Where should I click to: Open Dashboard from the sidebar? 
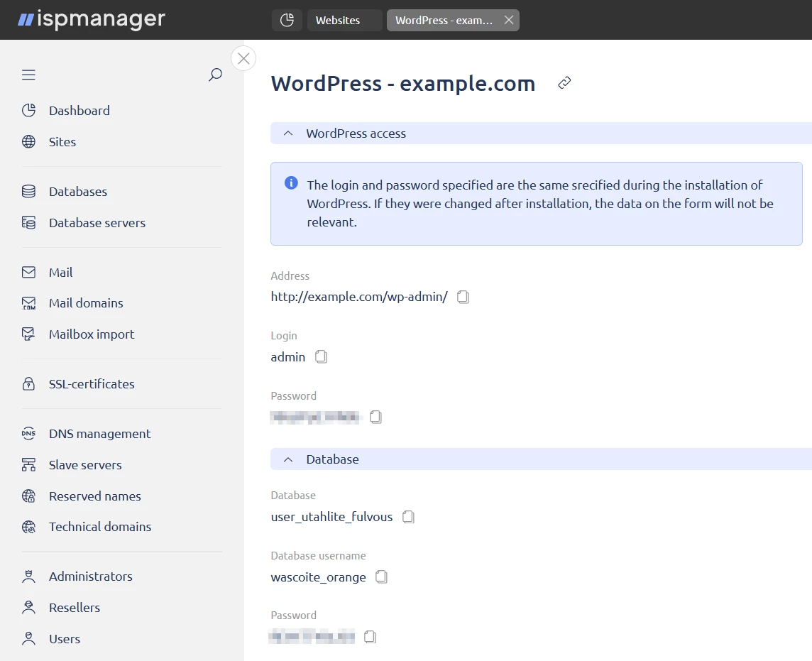point(79,110)
